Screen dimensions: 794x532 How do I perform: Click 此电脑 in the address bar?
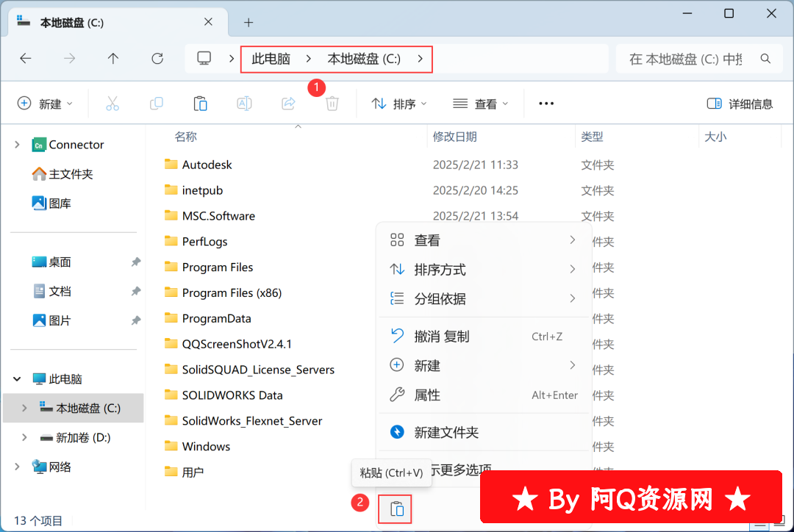pos(271,59)
